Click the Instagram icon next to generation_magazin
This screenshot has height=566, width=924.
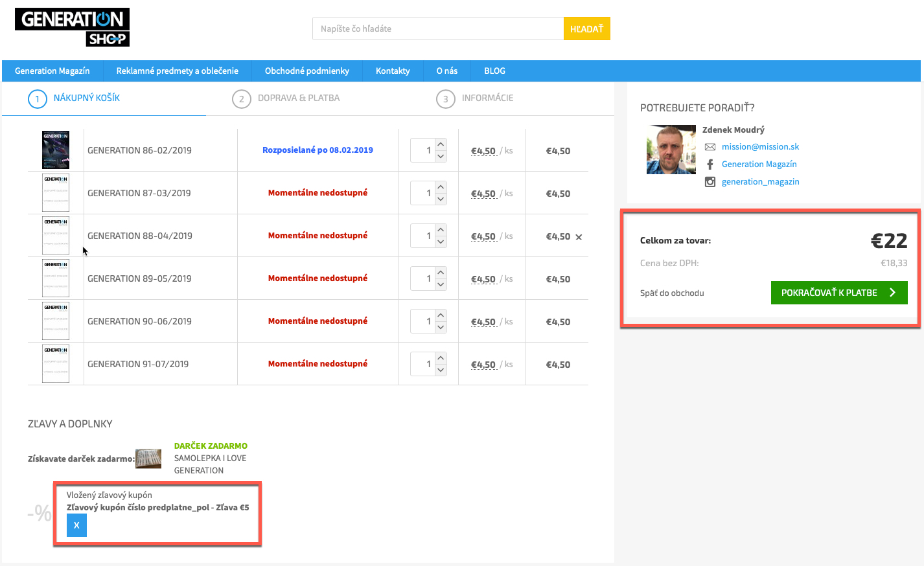710,182
